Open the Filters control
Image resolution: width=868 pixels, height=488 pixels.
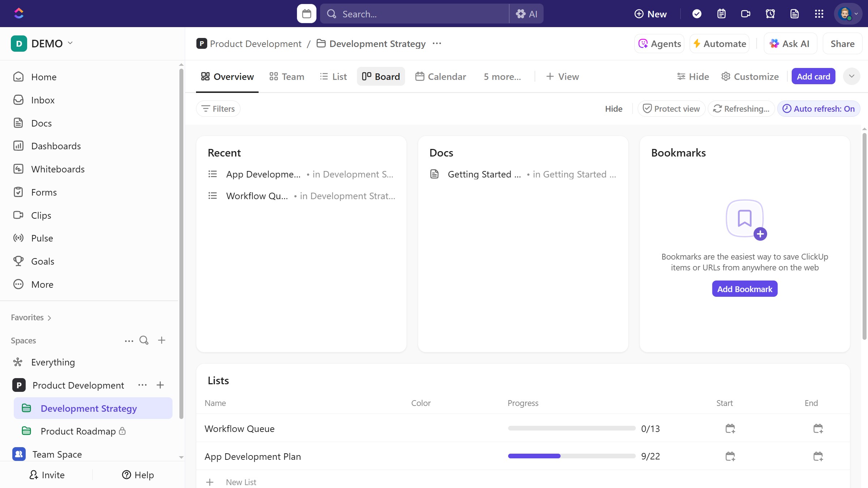(218, 109)
